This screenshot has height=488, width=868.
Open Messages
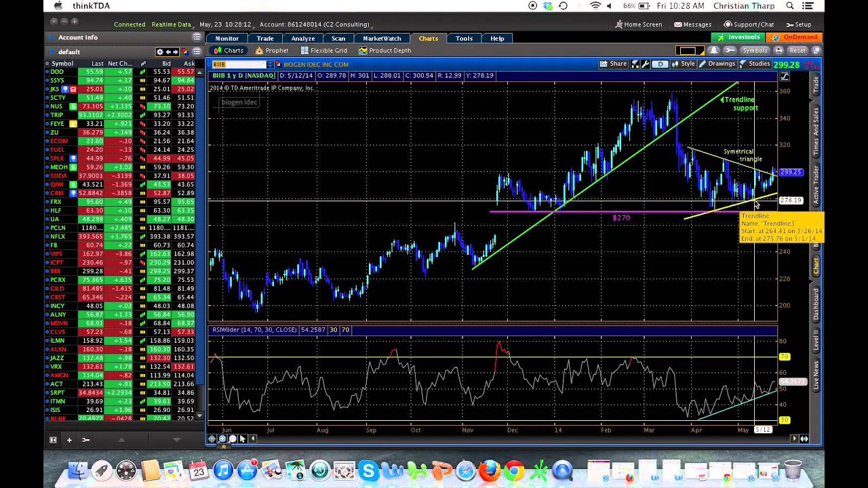[x=692, y=24]
